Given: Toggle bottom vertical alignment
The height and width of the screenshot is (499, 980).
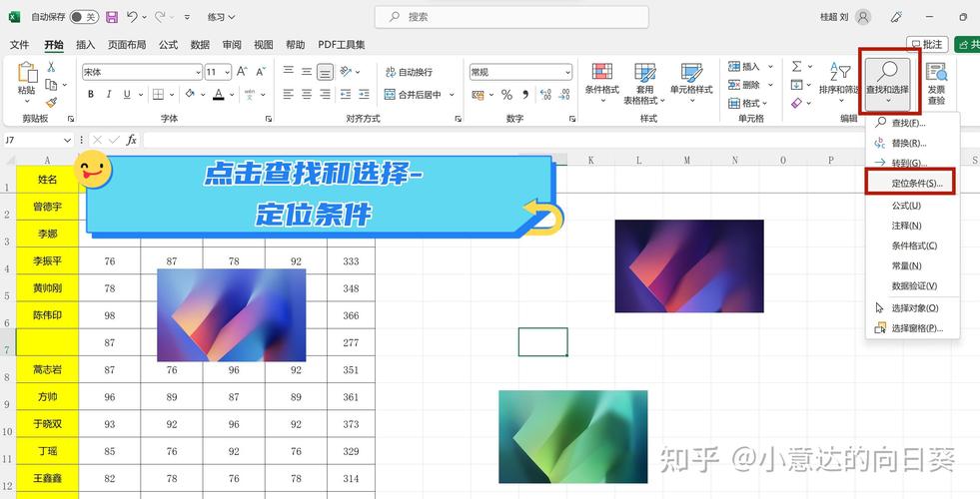Looking at the screenshot, I should pos(325,72).
